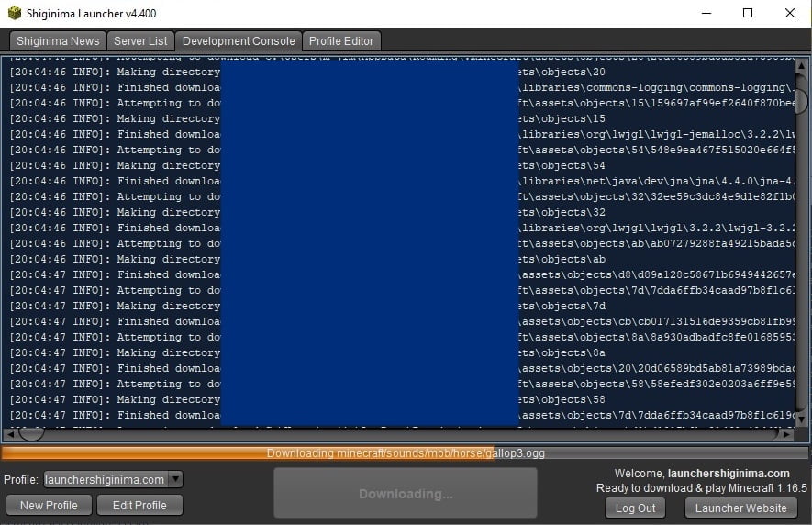The width and height of the screenshot is (812, 525).
Task: Click the horizontal scroll left arrow
Action: (10, 434)
